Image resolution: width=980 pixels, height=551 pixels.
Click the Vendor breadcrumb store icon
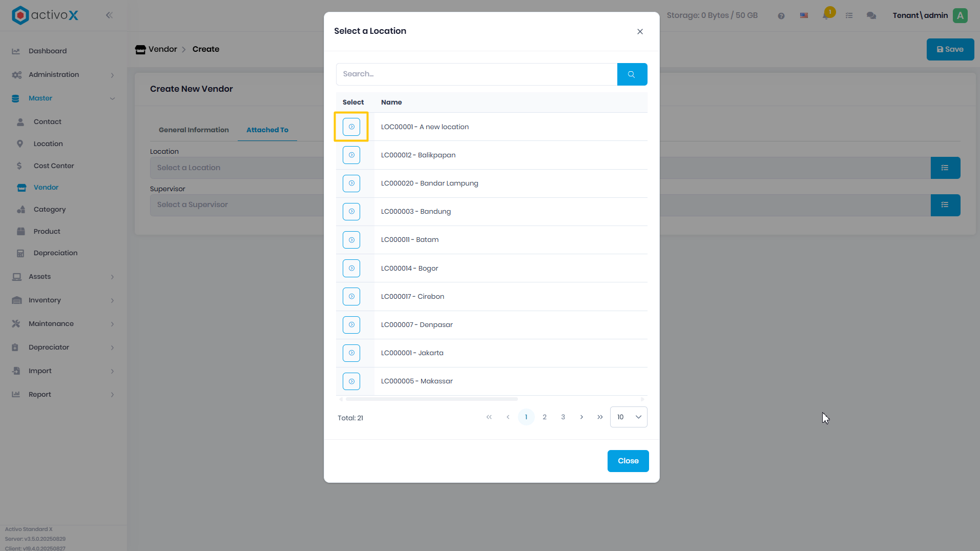tap(140, 49)
